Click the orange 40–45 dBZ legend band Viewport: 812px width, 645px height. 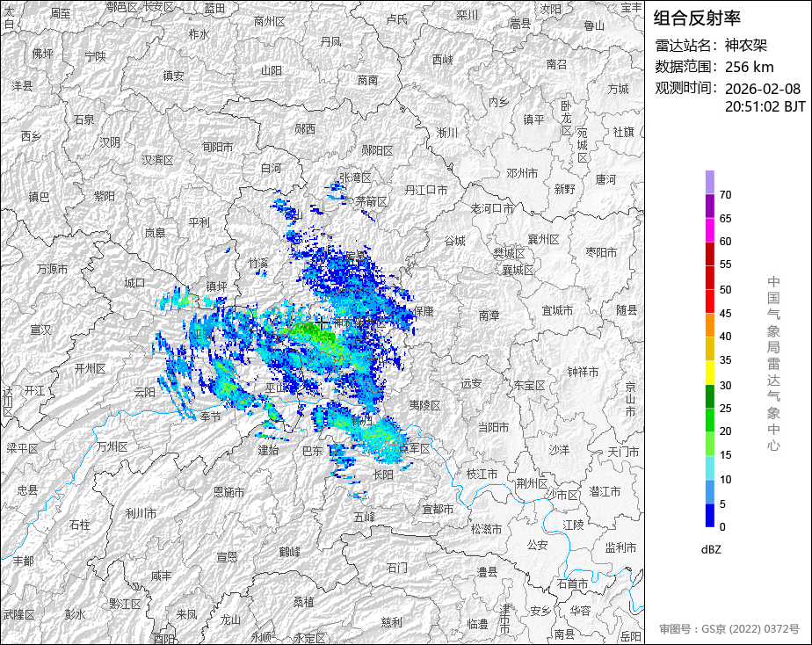709,324
